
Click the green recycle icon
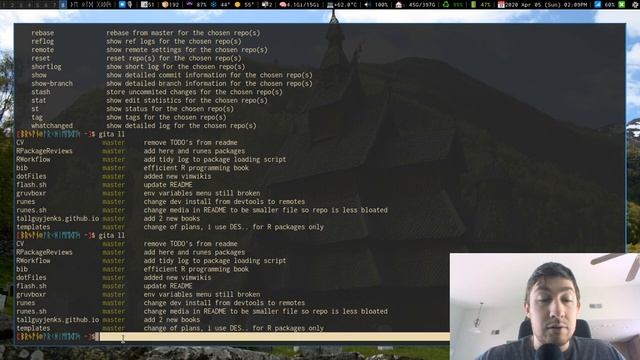click(x=446, y=4)
